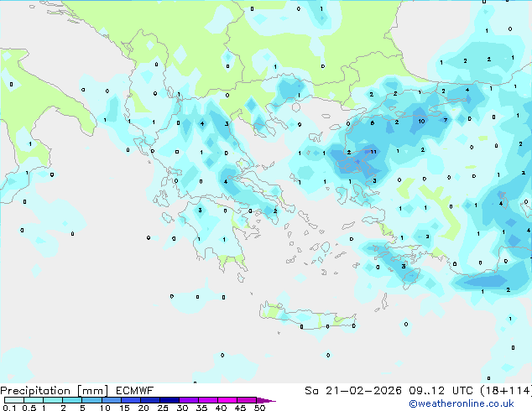This screenshot has height=411, width=532.
Task: Click the precipitation value '7' on the map
Action: [446, 120]
